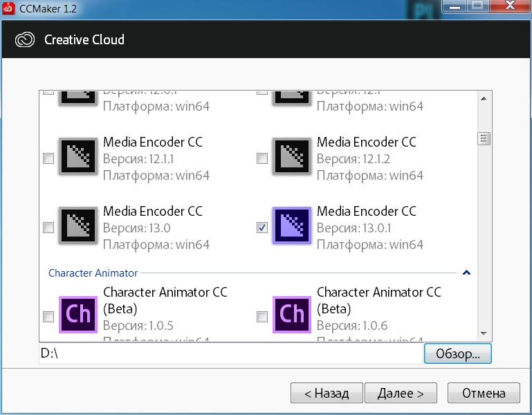Go back with the Назад button
Image resolution: width=532 pixels, height=415 pixels.
pyautogui.click(x=327, y=393)
